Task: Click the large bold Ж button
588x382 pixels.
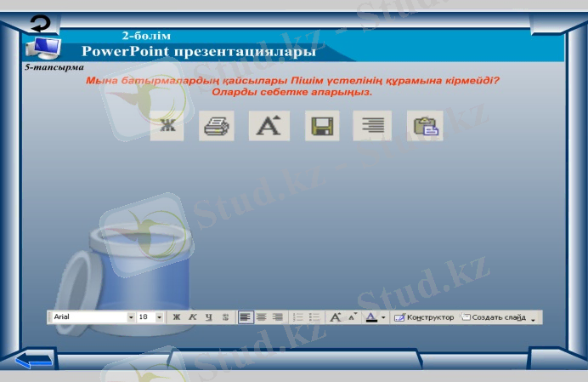Action: [x=167, y=127]
